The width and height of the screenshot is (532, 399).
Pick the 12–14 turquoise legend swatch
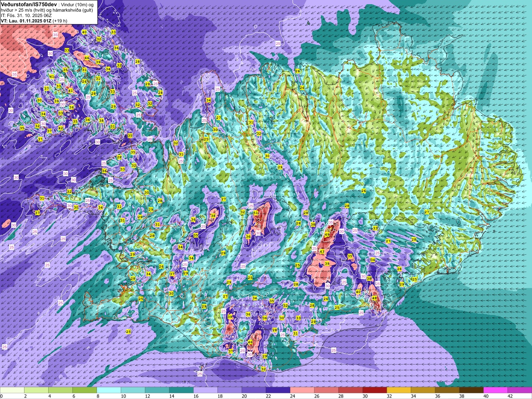(157, 390)
